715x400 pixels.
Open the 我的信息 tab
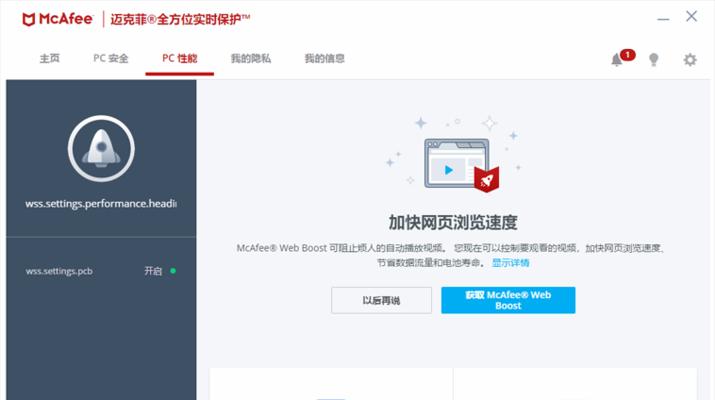325,58
